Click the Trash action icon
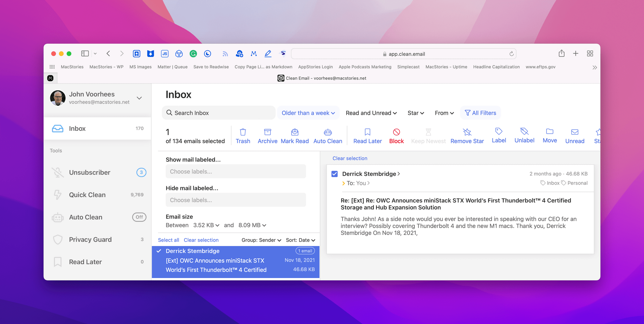This screenshot has width=644, height=324. 243,132
